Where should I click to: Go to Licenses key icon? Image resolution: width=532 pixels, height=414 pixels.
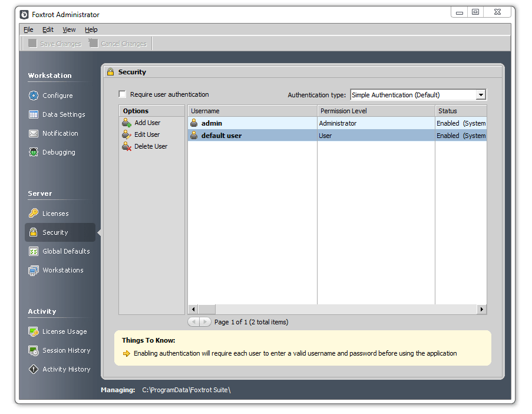34,213
